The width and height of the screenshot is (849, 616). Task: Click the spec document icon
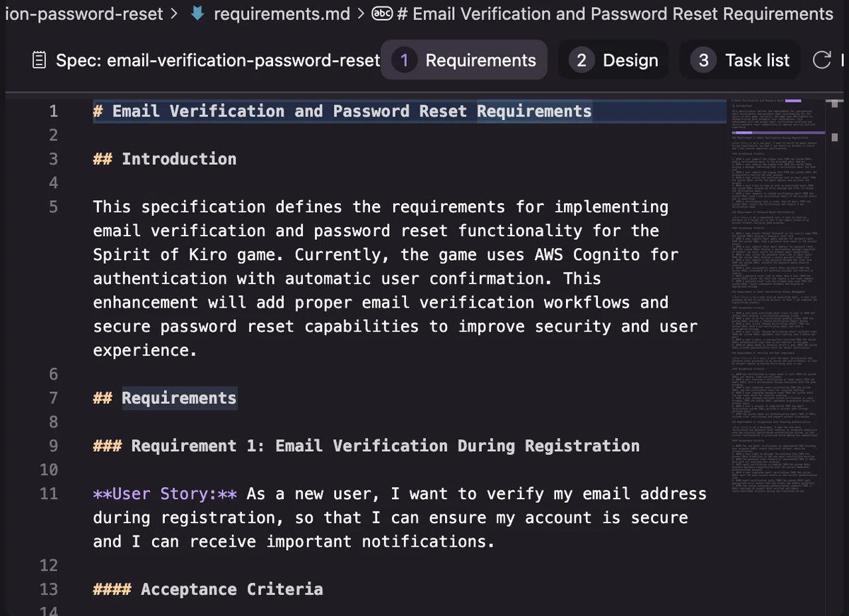coord(40,61)
